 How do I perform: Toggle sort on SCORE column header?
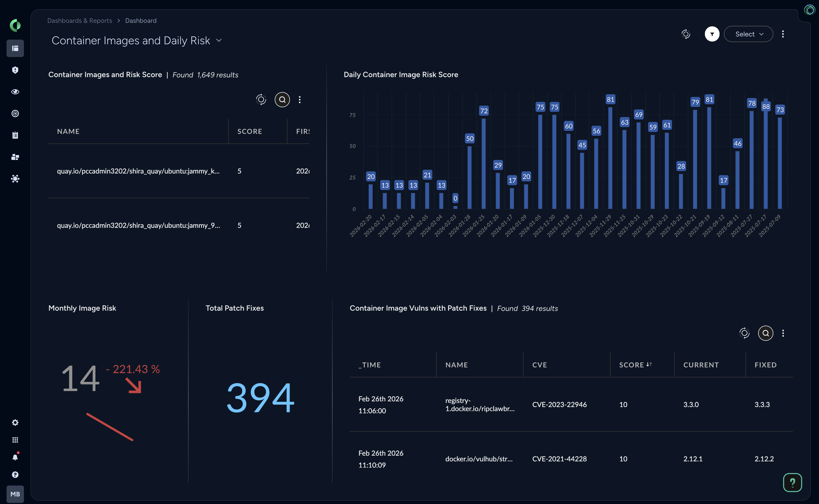coord(635,365)
